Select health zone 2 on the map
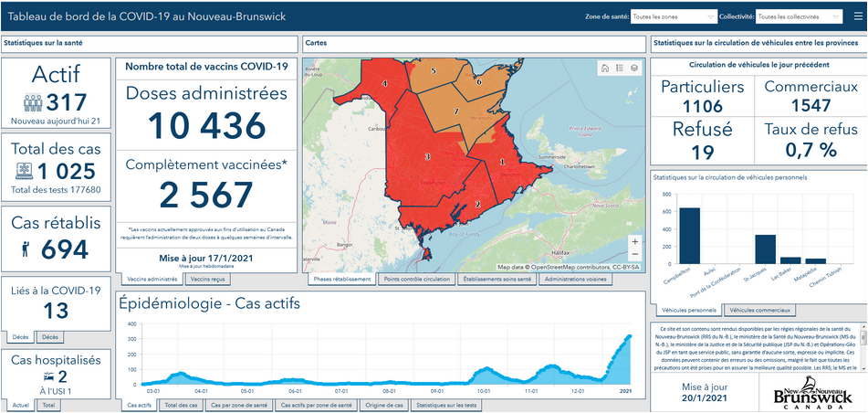868x413 pixels. coord(477,204)
